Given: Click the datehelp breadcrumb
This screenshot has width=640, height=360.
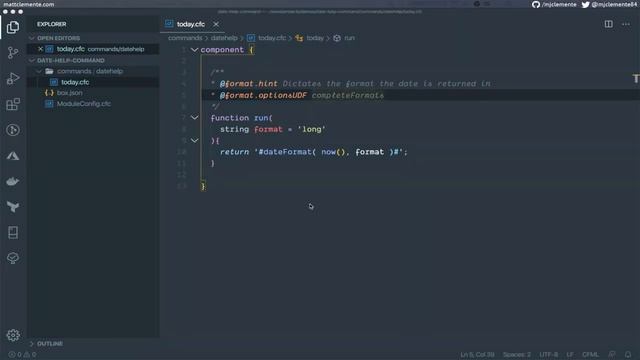Looking at the screenshot, I should [x=224, y=38].
